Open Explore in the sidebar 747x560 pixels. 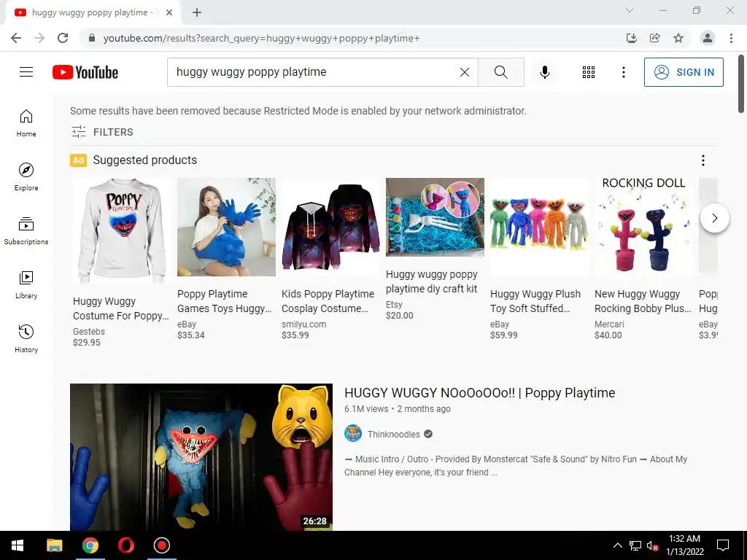pyautogui.click(x=26, y=177)
